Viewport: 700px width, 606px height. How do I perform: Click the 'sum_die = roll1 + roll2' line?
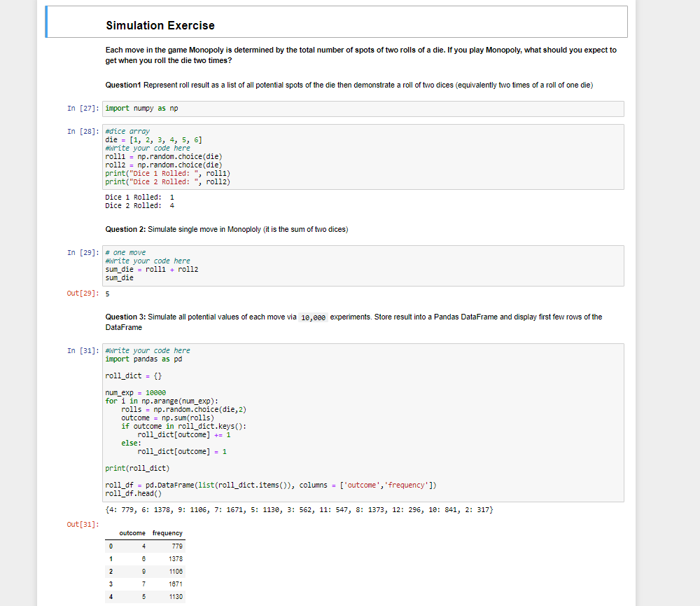(152, 270)
